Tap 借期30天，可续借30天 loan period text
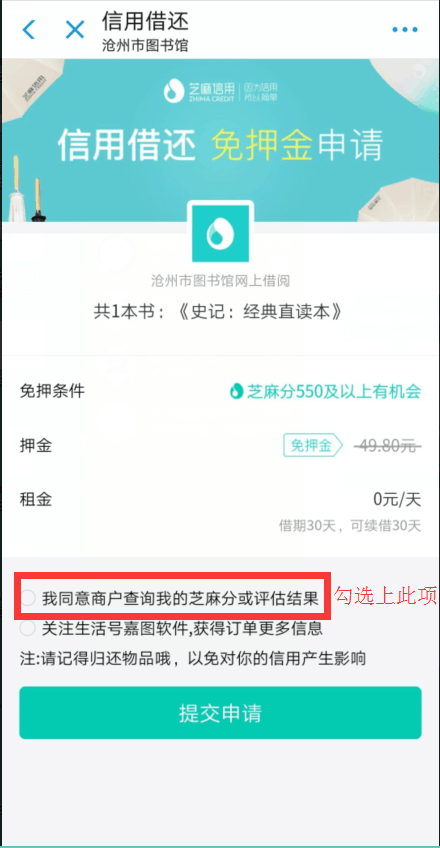 [350, 526]
